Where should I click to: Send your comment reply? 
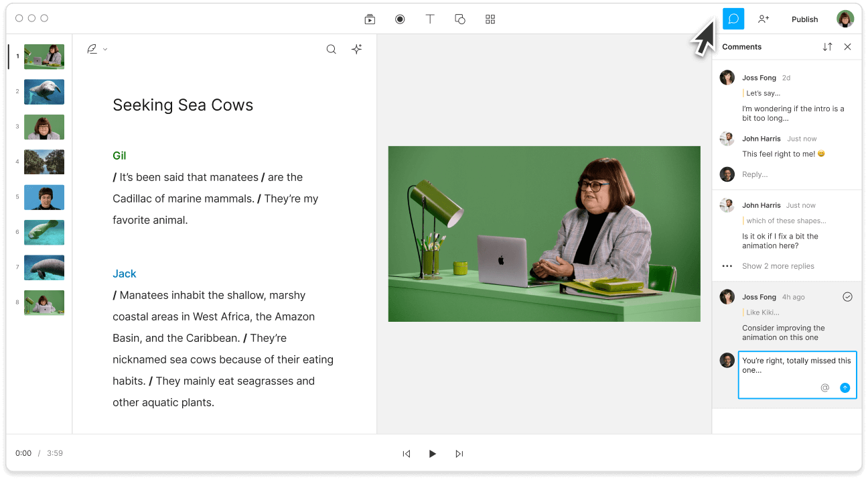pos(845,387)
